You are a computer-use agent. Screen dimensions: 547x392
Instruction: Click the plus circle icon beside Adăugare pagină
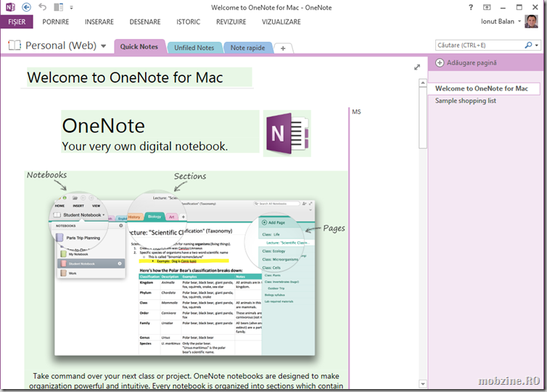click(x=440, y=63)
